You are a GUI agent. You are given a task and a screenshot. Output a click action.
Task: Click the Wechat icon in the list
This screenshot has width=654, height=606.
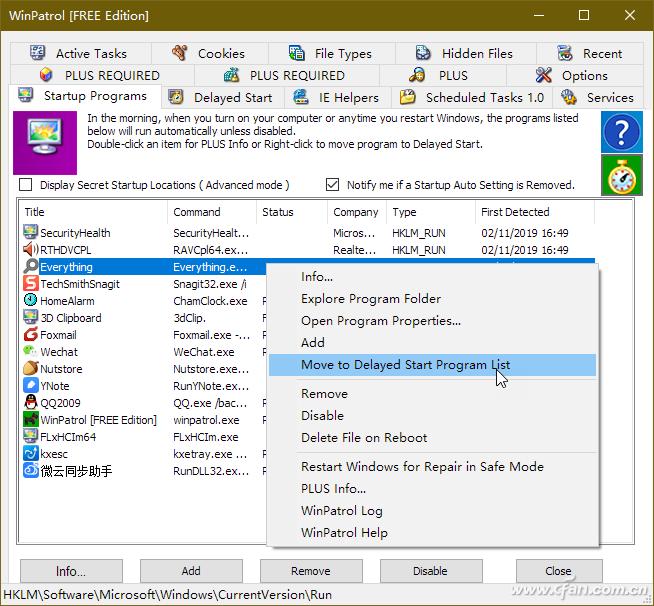(x=30, y=352)
